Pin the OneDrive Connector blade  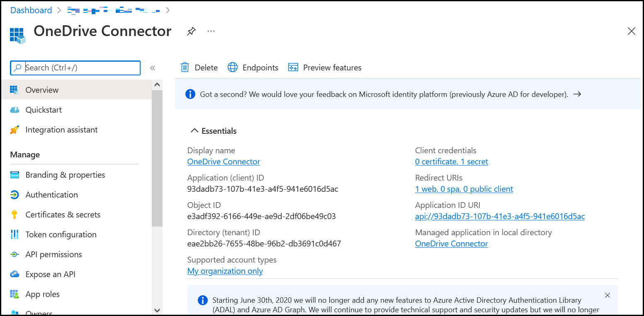tap(191, 31)
